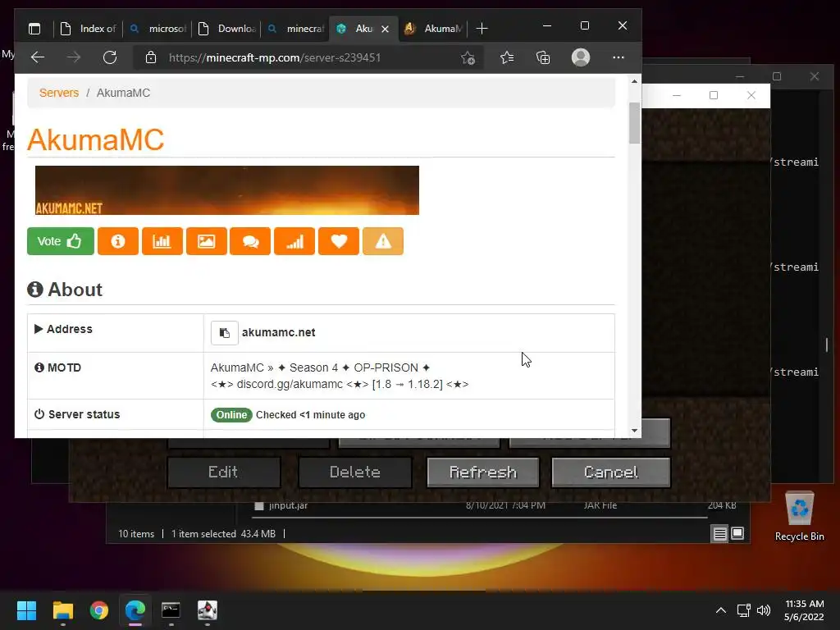The height and width of the screenshot is (630, 840).
Task: Open the Windows Start menu
Action: [26, 610]
